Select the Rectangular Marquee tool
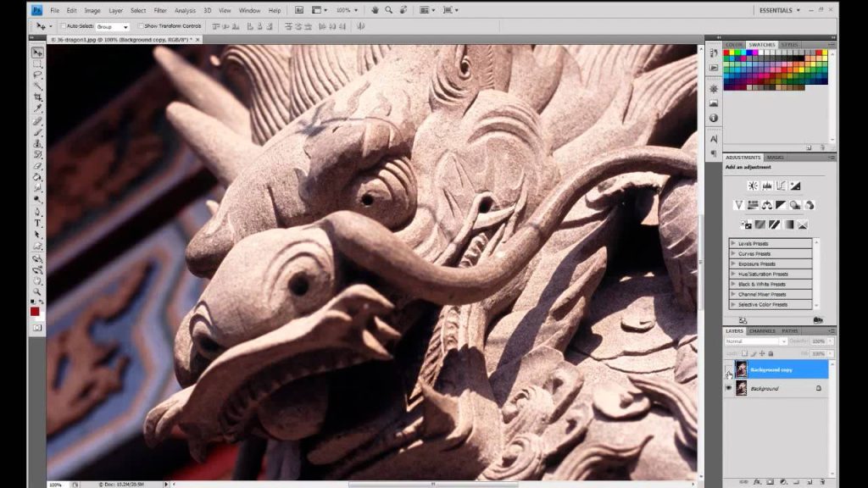Screen dimensions: 868x488 click(37, 64)
